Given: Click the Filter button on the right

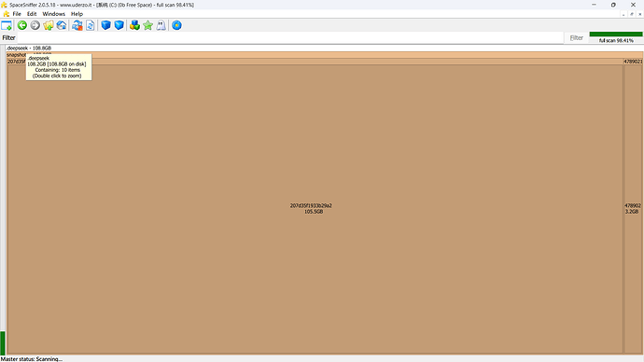Looking at the screenshot, I should (576, 37).
